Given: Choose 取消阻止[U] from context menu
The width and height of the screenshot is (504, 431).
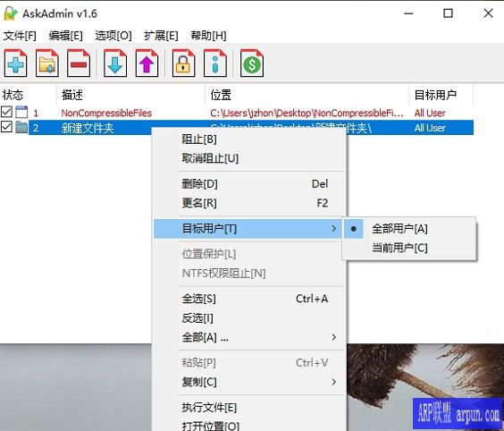Looking at the screenshot, I should click(x=248, y=158).
